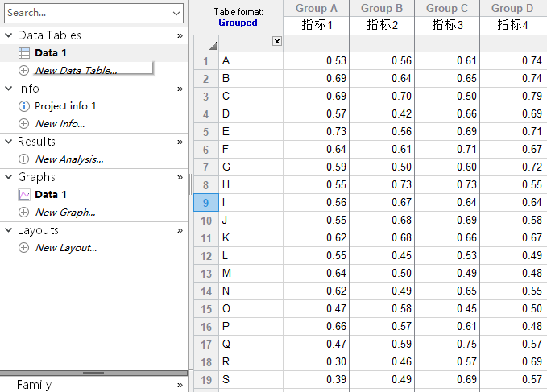The image size is (547, 392).
Task: Expand the Graphs section double-arrow menu
Action: pos(180,177)
